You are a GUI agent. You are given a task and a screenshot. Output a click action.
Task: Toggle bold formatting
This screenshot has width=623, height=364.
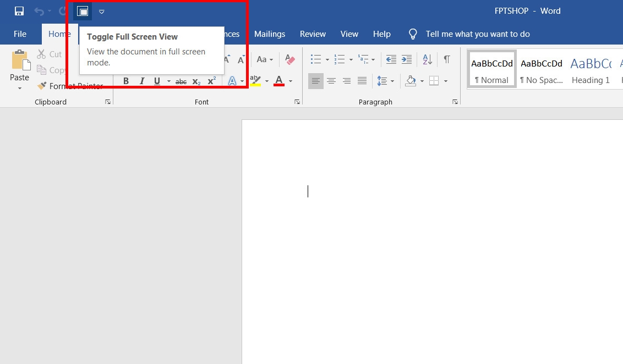[125, 81]
